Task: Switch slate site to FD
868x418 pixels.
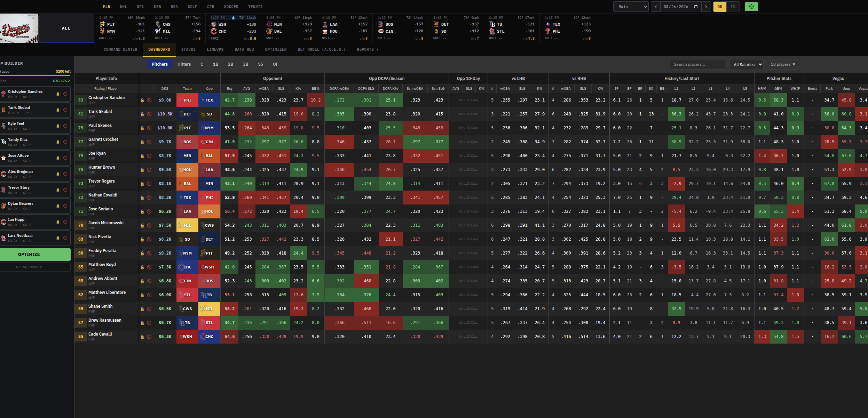Action: point(733,7)
